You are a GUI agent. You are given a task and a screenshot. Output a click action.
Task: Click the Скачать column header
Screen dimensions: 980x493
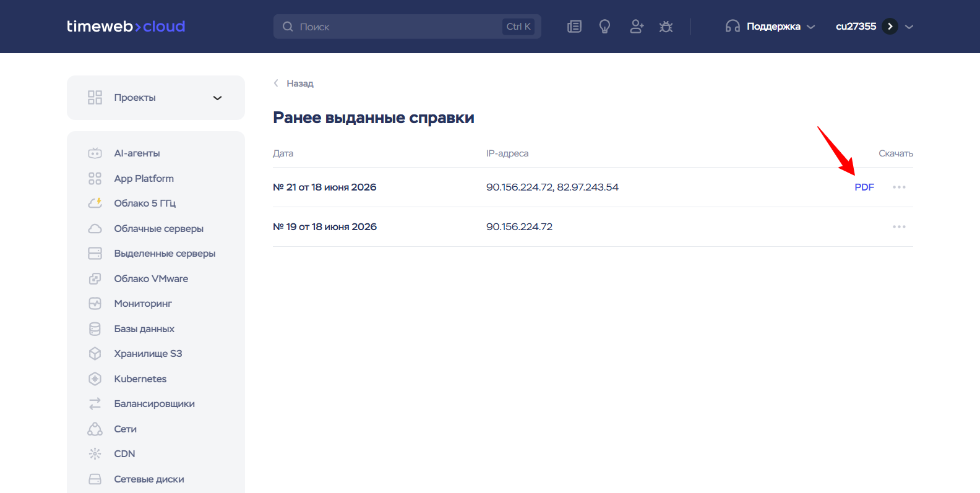(x=895, y=153)
